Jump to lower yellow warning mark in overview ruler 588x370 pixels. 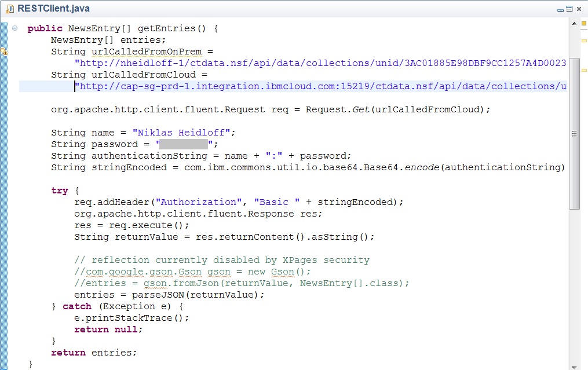click(x=584, y=70)
